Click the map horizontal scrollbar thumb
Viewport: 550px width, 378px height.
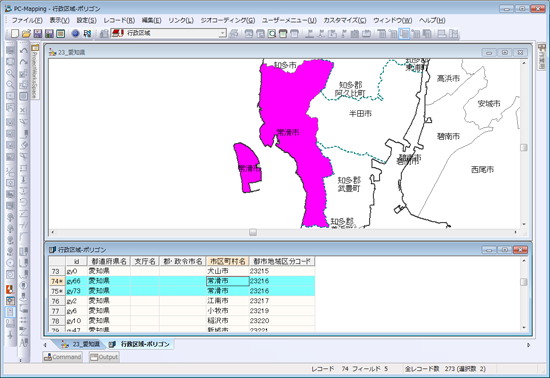pos(253,232)
